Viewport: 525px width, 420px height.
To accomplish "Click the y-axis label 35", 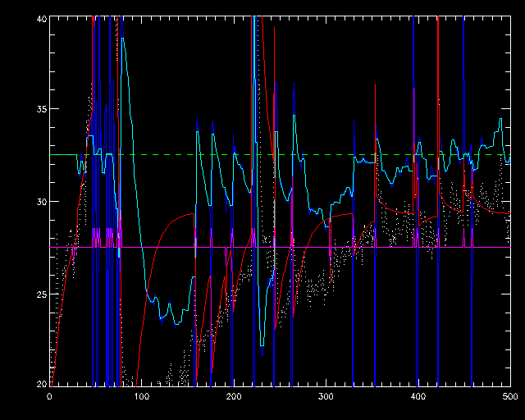I will pyautogui.click(x=41, y=109).
